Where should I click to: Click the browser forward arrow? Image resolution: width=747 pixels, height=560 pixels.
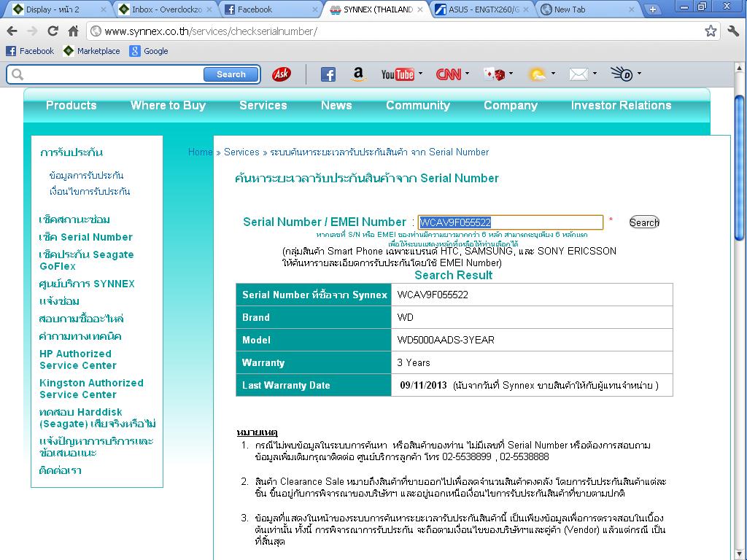[32, 31]
